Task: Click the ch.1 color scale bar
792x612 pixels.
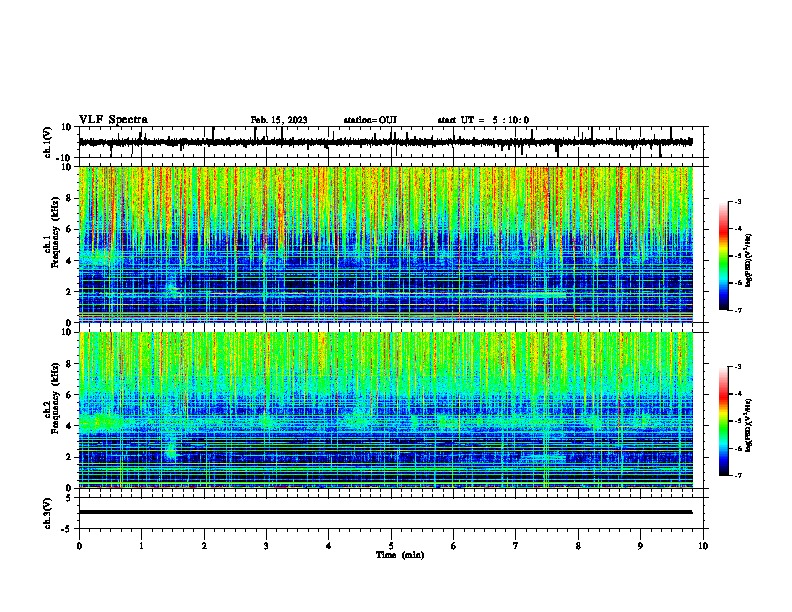Action: [723, 256]
